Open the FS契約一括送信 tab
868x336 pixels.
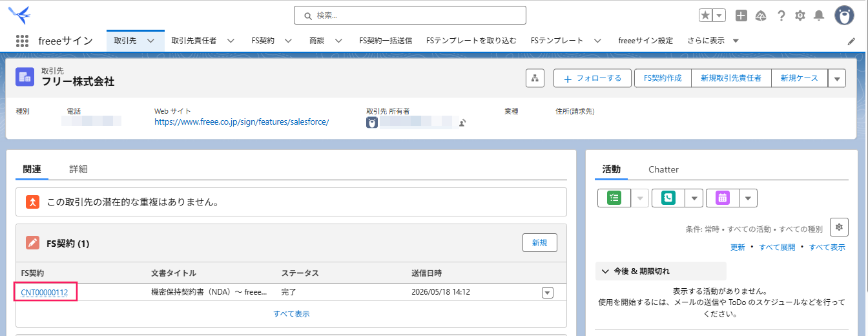tap(386, 41)
